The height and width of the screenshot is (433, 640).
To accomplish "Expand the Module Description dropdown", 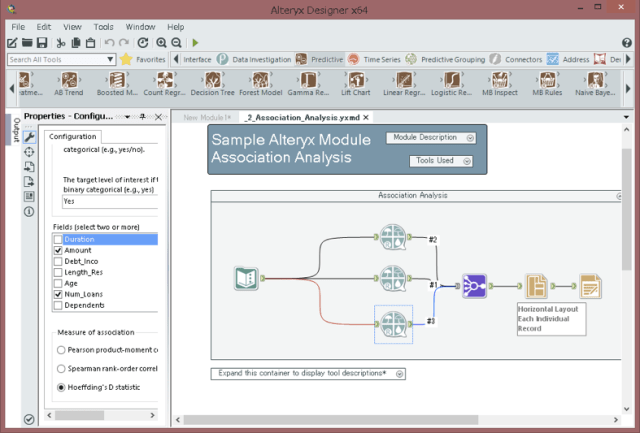I will [469, 137].
